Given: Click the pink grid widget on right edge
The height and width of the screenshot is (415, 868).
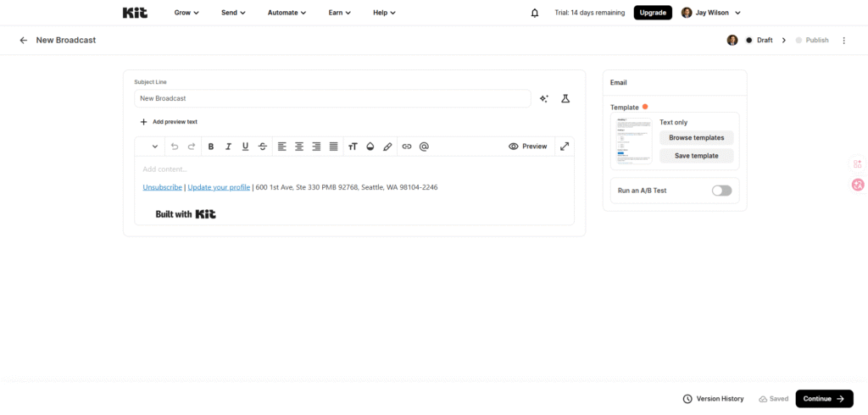Looking at the screenshot, I should coord(858,163).
